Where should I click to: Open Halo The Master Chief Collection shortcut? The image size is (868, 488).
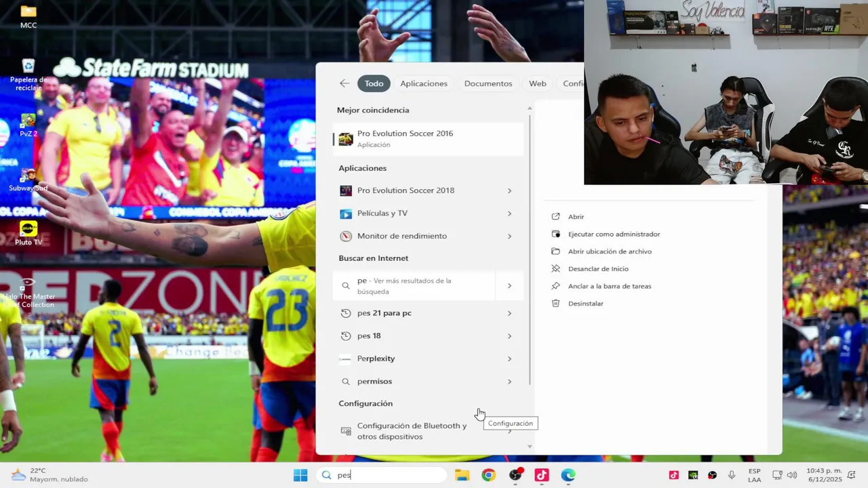28,291
